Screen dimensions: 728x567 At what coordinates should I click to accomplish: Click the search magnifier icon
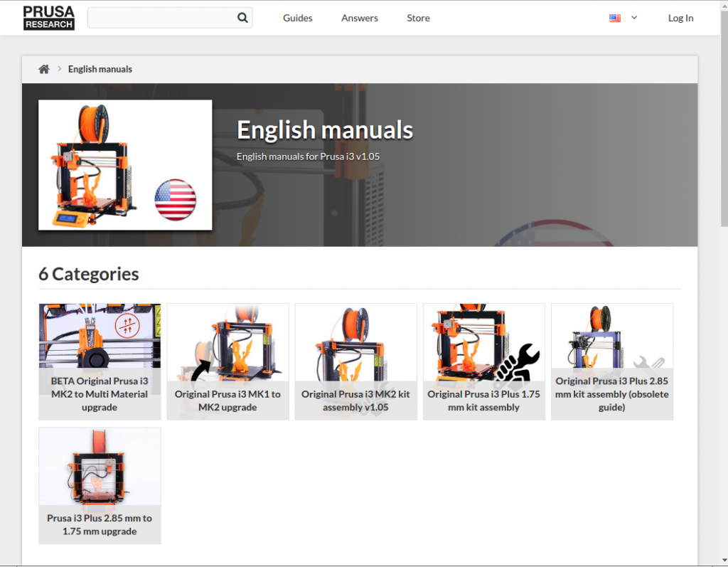242,18
